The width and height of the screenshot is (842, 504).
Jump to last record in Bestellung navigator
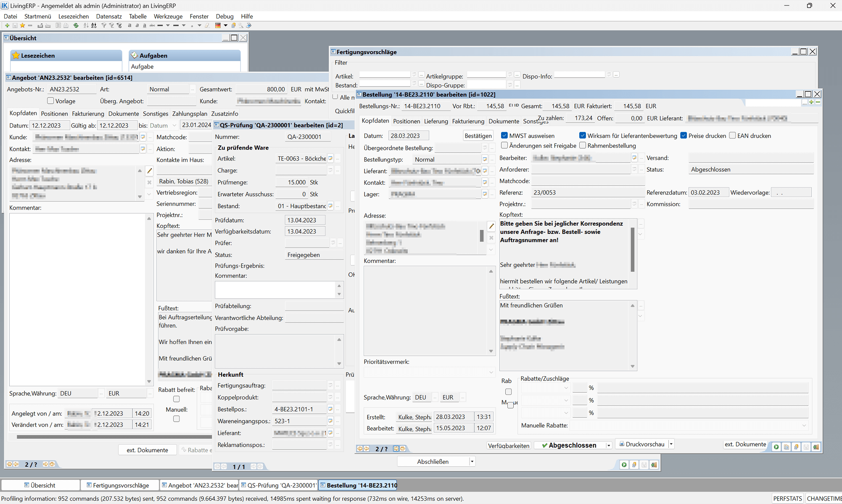tap(403, 449)
